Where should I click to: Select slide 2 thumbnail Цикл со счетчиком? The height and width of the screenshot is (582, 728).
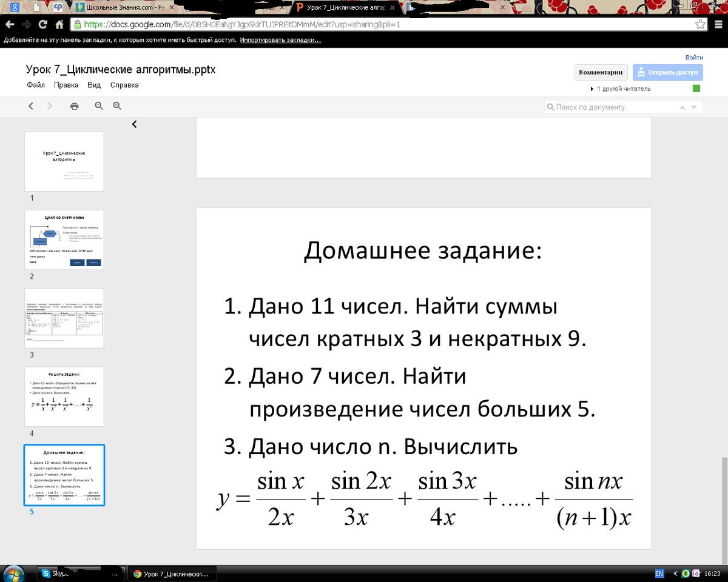(64, 239)
